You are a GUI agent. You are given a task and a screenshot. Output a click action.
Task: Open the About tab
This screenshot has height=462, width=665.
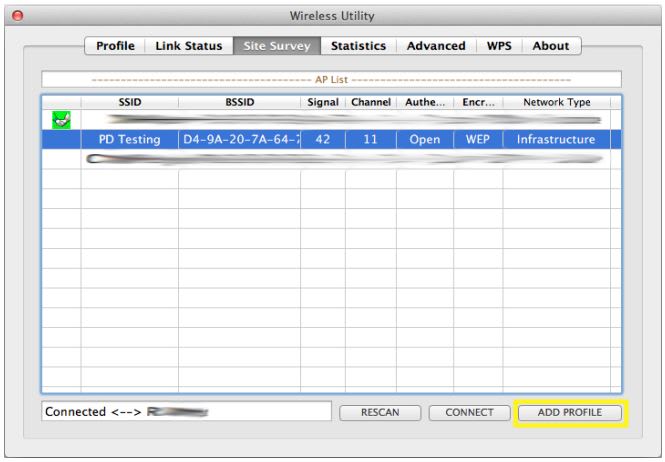550,46
